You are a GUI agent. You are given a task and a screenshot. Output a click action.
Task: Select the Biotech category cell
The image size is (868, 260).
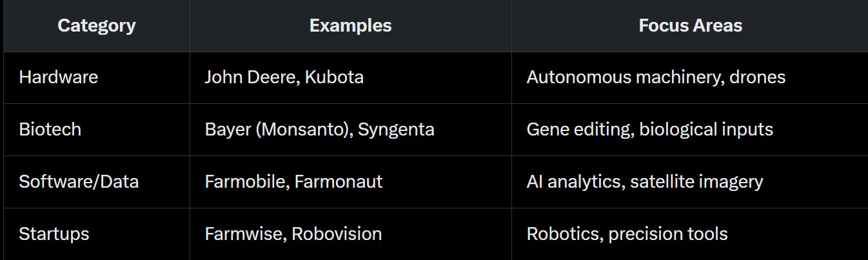[x=50, y=129]
